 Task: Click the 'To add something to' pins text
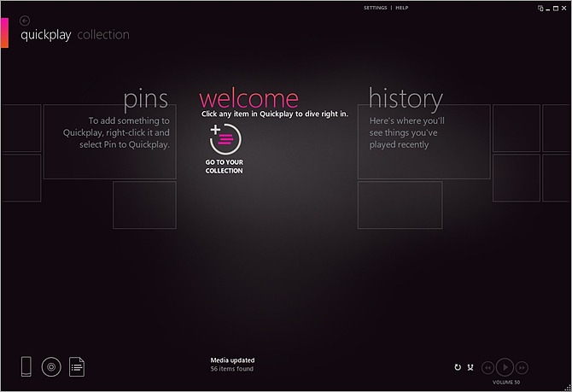pos(116,132)
